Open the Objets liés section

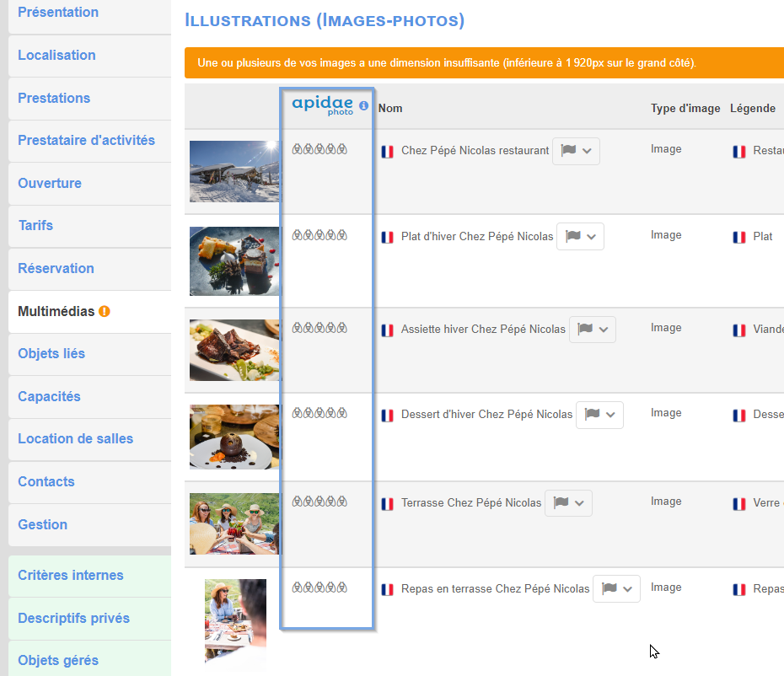(x=90, y=353)
